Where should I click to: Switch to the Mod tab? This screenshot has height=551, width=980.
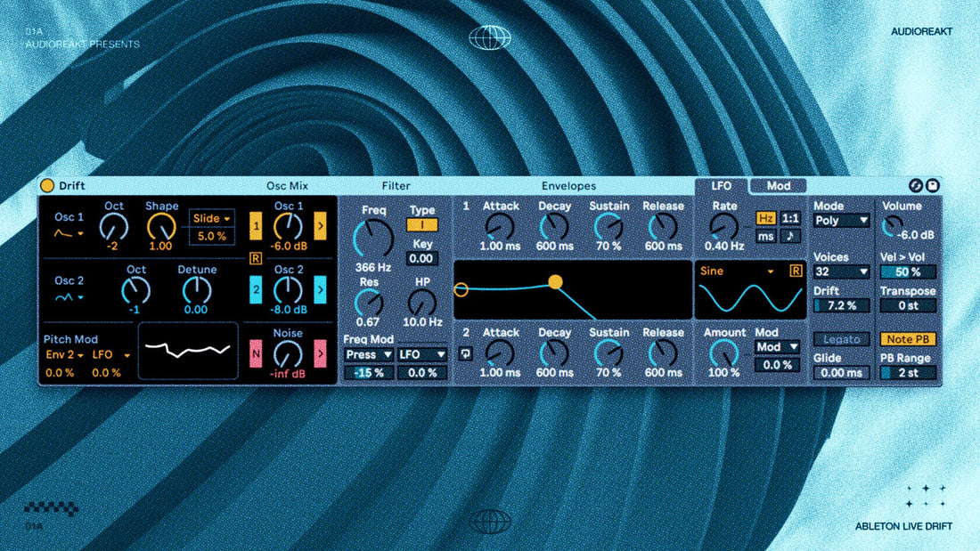pyautogui.click(x=778, y=185)
